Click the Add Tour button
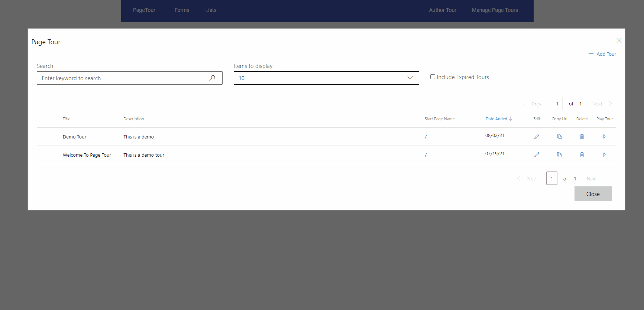Image resolution: width=644 pixels, height=310 pixels. [x=602, y=54]
